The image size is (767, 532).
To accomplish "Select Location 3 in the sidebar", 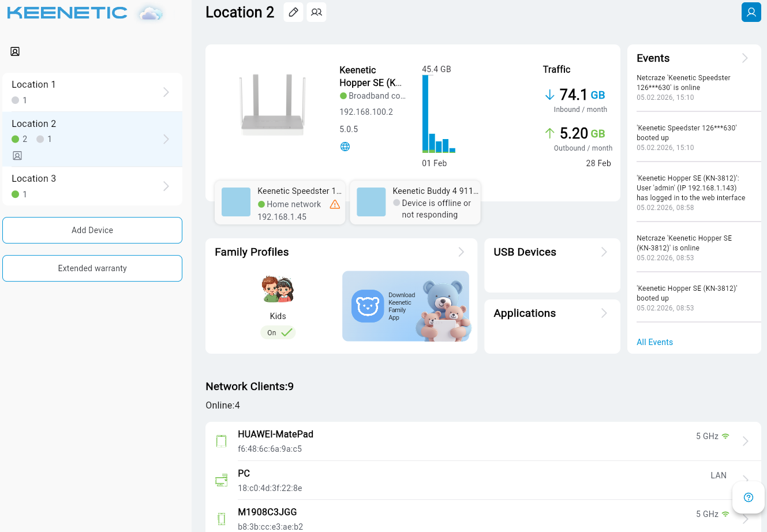I will click(x=92, y=186).
